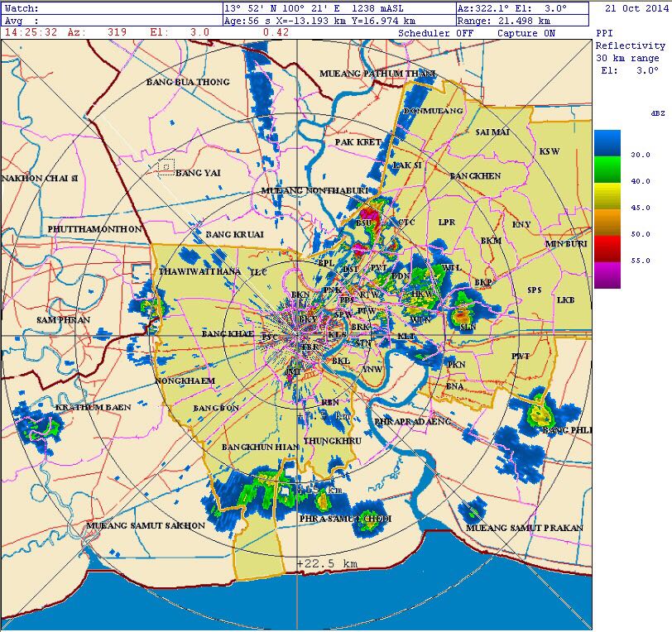Click the 21 Oct 2014 date display
This screenshot has height=632, width=672.
[634, 7]
